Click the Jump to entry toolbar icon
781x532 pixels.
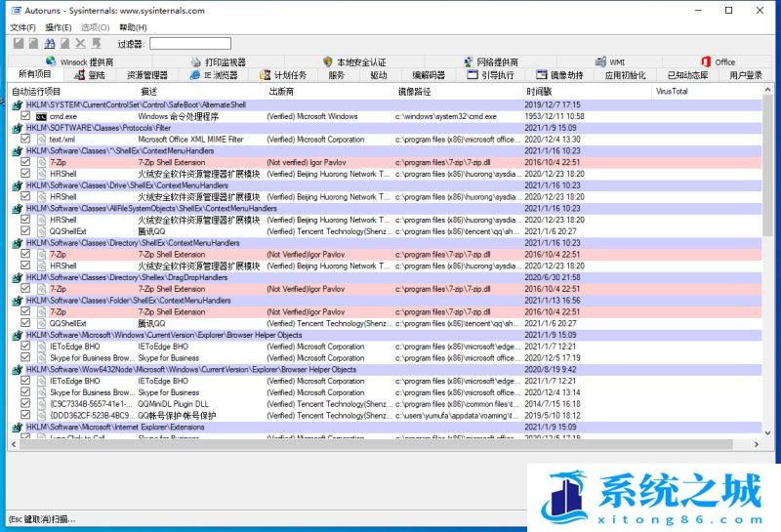point(96,44)
